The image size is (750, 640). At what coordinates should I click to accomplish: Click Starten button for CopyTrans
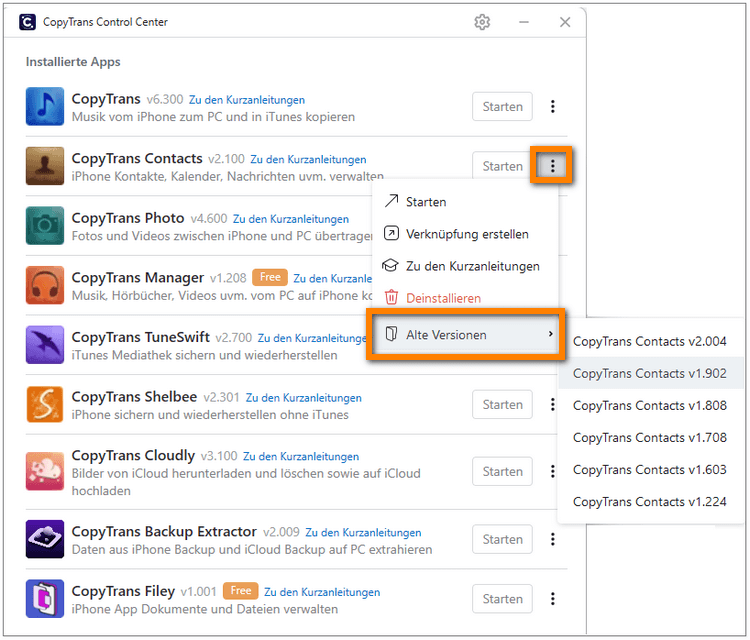point(502,106)
